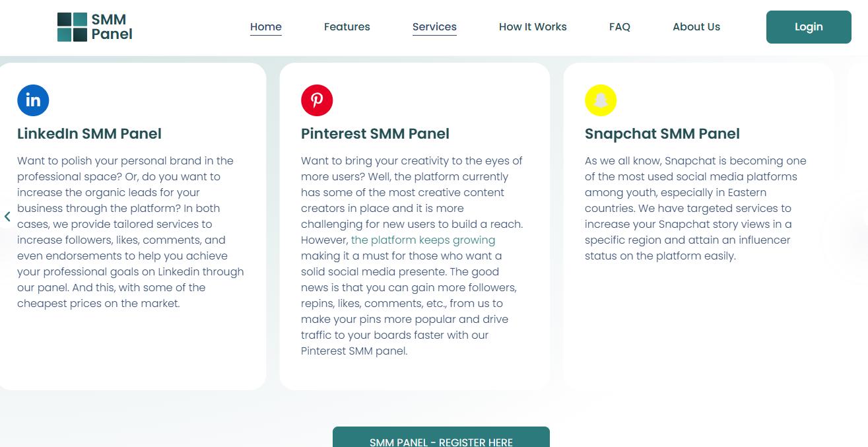Go to the Home nav item
The height and width of the screenshot is (447, 868).
(266, 27)
